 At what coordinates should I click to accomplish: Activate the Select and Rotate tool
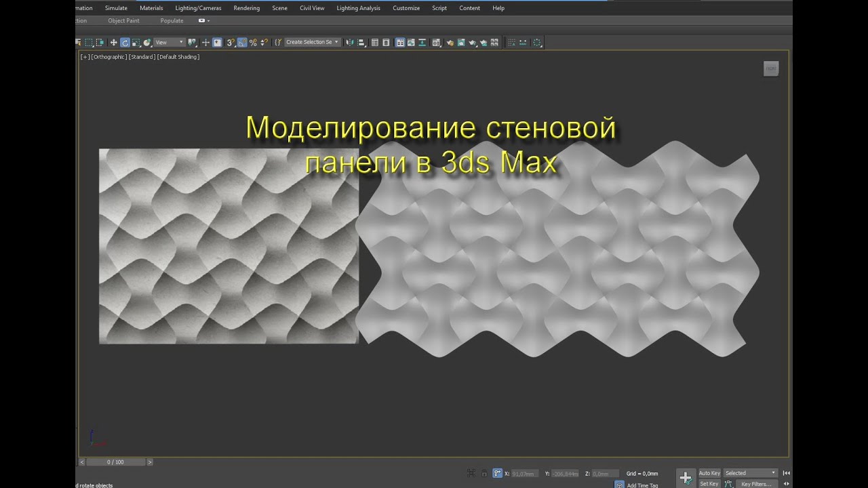(125, 42)
